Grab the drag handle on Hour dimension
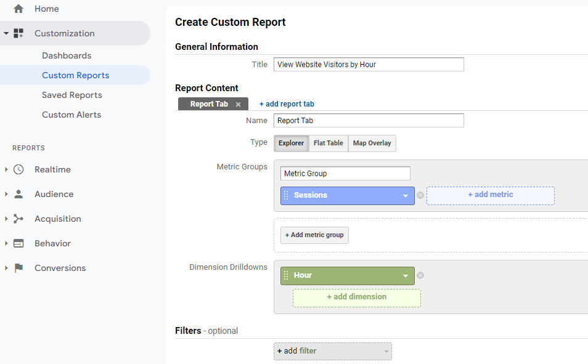Image resolution: width=588 pixels, height=364 pixels. (x=286, y=275)
